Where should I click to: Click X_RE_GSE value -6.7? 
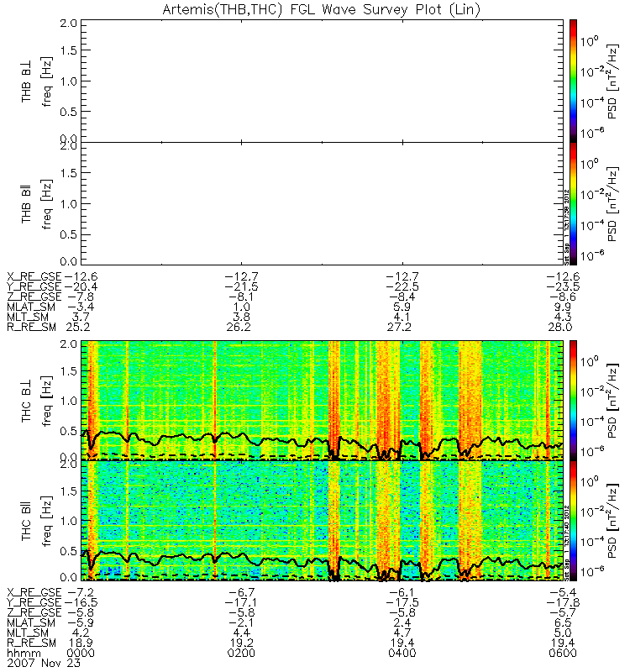pyautogui.click(x=241, y=593)
